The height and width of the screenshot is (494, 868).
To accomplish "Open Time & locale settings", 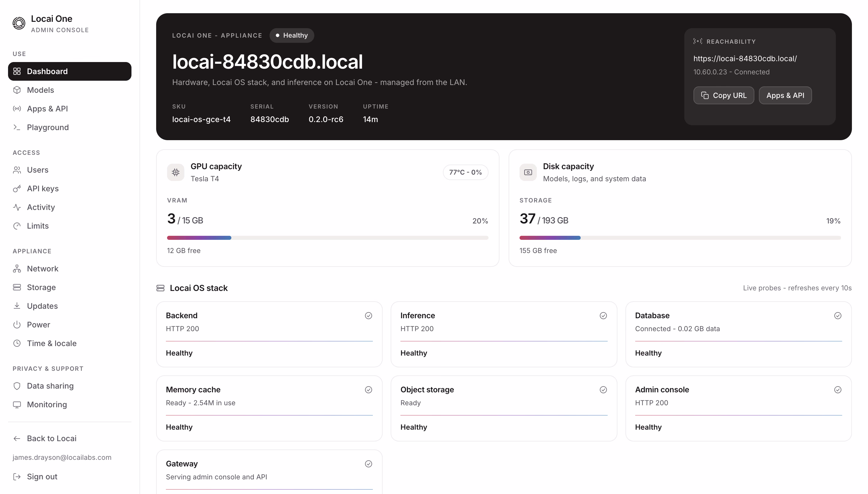I will pyautogui.click(x=69, y=343).
